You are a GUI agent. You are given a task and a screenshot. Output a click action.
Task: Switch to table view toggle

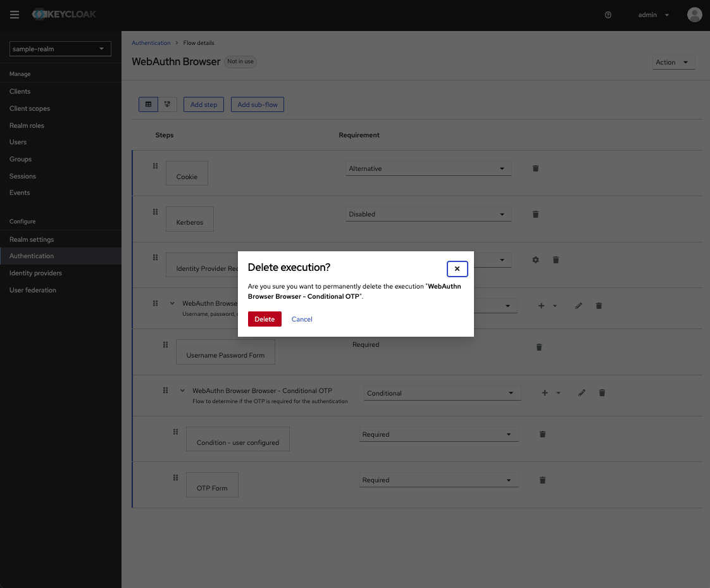pos(148,104)
